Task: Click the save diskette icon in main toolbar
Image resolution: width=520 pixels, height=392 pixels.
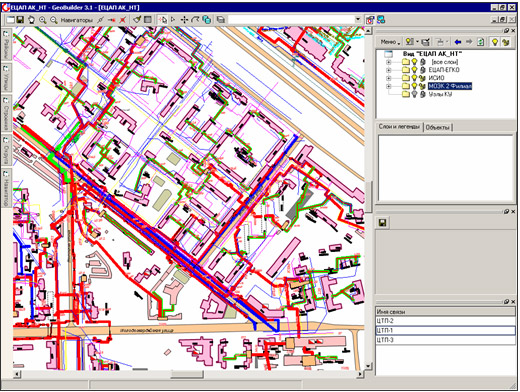Action: point(20,20)
